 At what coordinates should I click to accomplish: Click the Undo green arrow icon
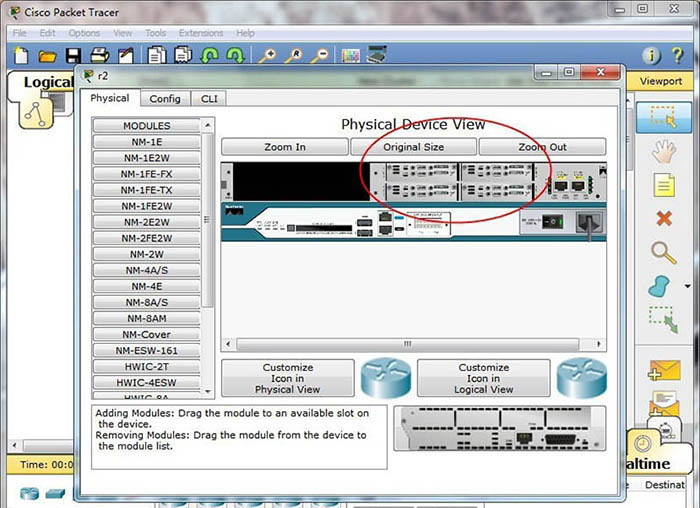point(209,55)
